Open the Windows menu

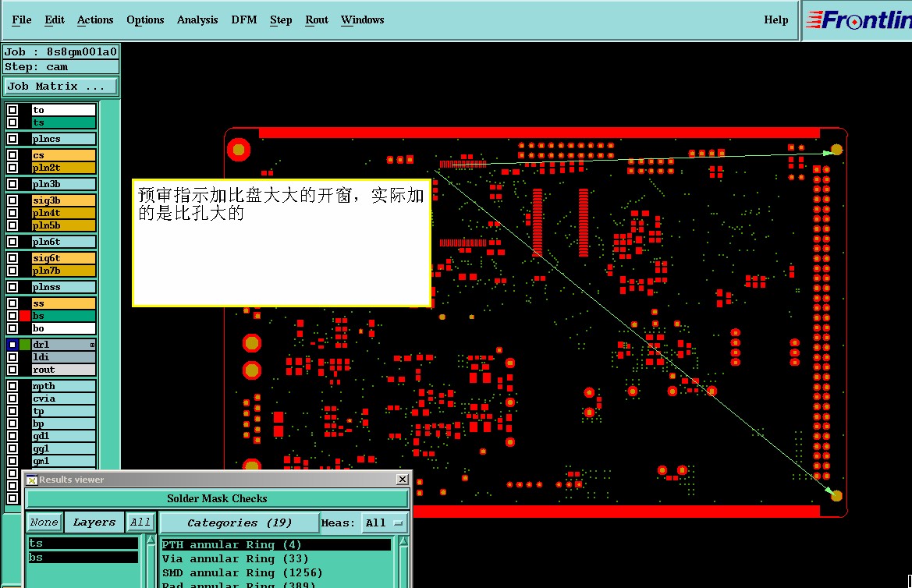point(362,19)
